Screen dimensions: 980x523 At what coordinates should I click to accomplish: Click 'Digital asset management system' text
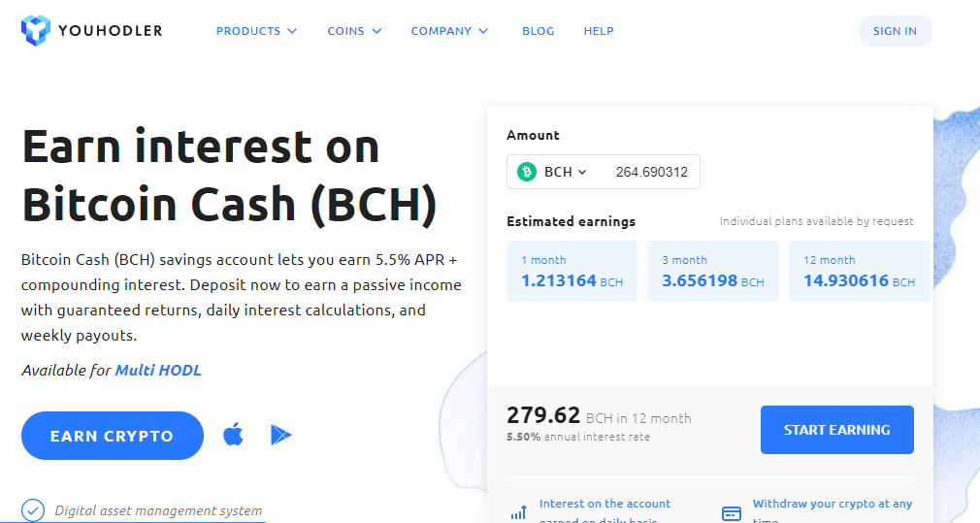158,510
